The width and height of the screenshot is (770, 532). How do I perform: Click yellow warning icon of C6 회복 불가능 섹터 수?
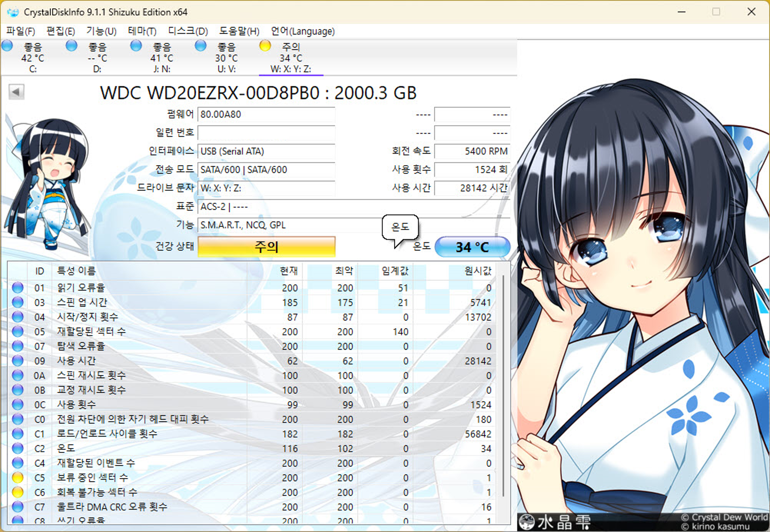coord(18,492)
